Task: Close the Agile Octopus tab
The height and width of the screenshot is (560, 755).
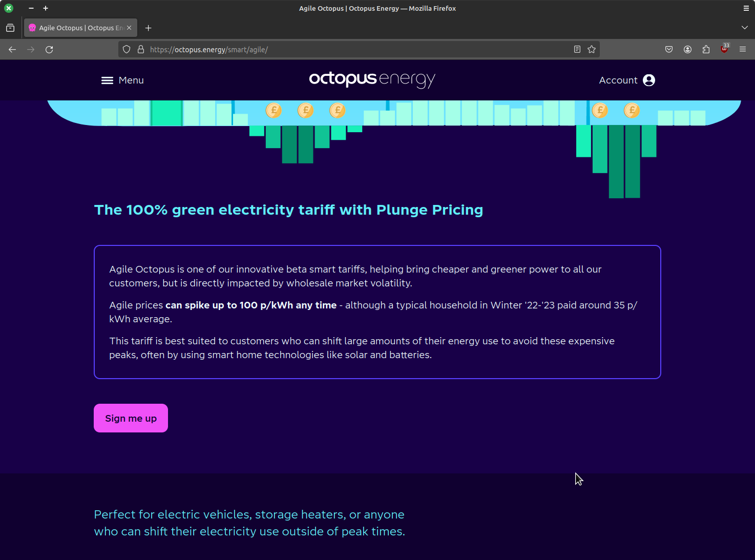Action: point(129,28)
